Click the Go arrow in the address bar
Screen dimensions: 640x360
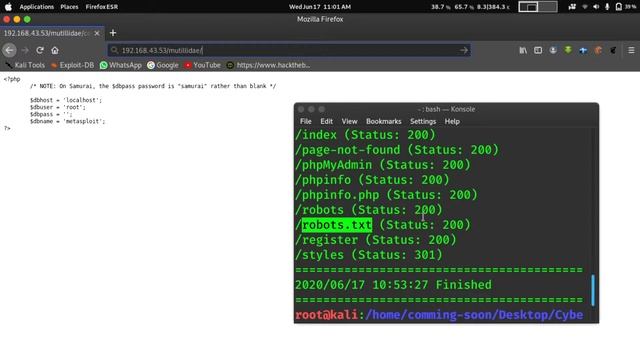pyautogui.click(x=463, y=50)
